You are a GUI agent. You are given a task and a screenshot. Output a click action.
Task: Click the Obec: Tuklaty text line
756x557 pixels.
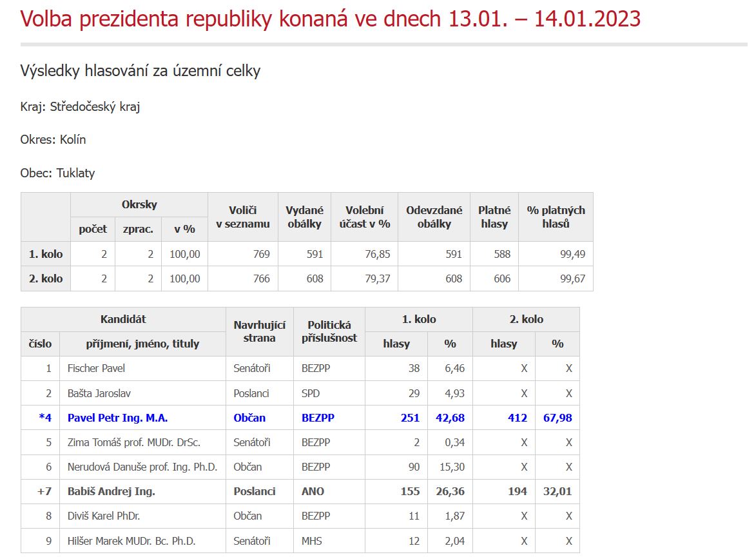(x=57, y=173)
